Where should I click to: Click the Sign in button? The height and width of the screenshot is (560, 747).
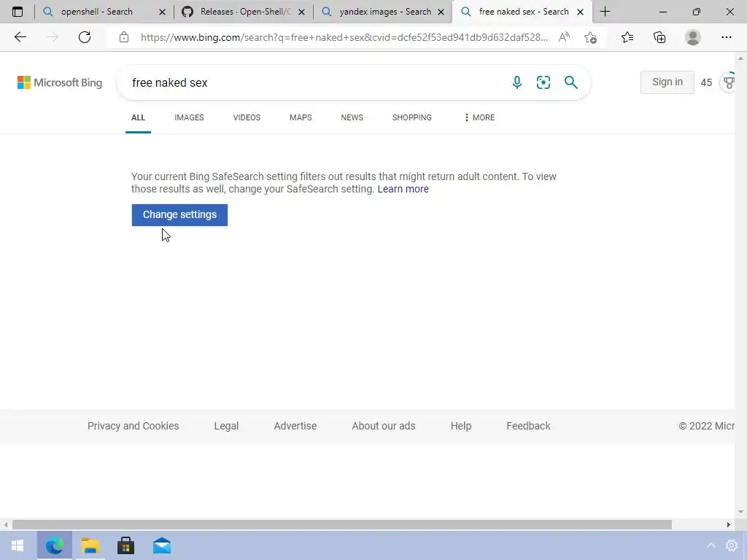coord(667,82)
